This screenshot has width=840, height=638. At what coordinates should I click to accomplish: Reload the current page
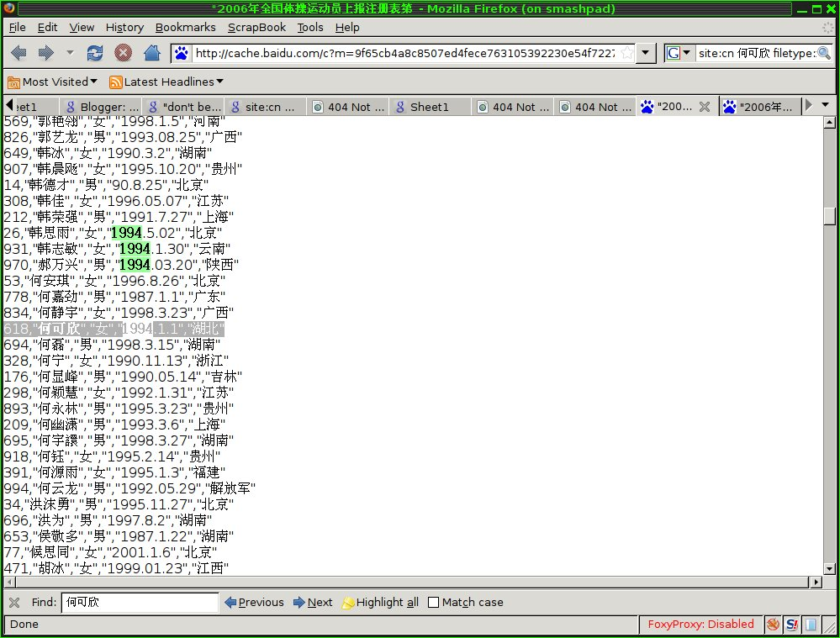95,53
